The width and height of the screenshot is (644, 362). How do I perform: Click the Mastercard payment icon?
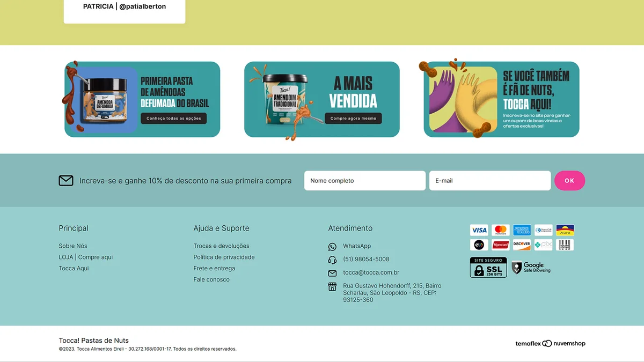pos(500,230)
